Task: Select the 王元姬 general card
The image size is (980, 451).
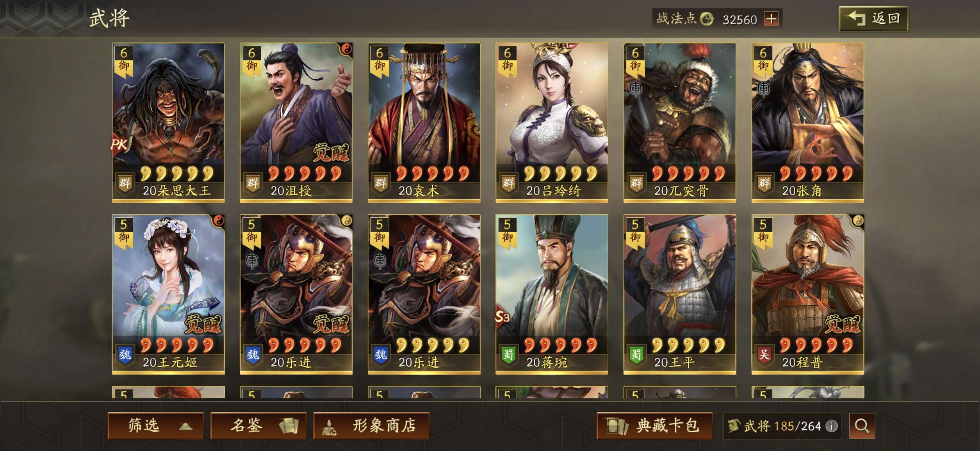Action: pos(168,294)
